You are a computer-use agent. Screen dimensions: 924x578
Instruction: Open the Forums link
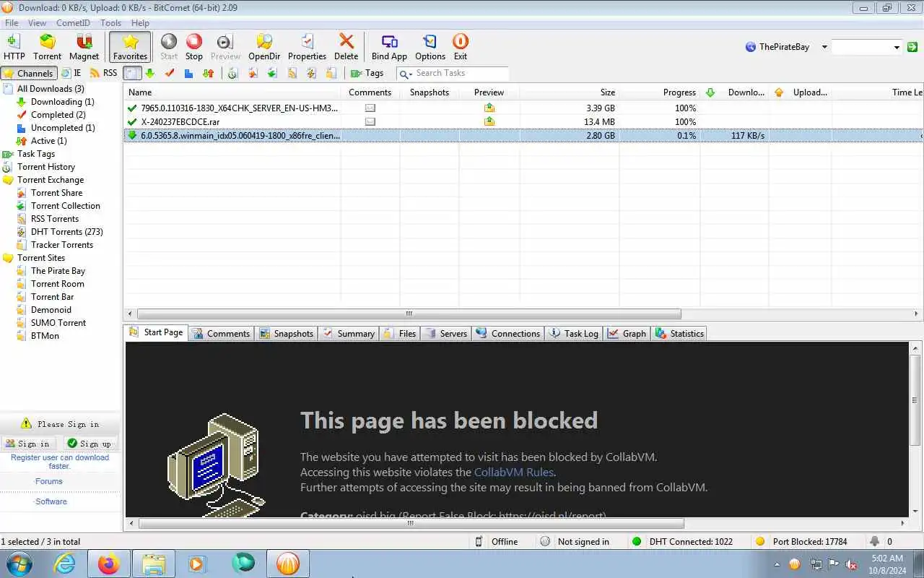49,481
